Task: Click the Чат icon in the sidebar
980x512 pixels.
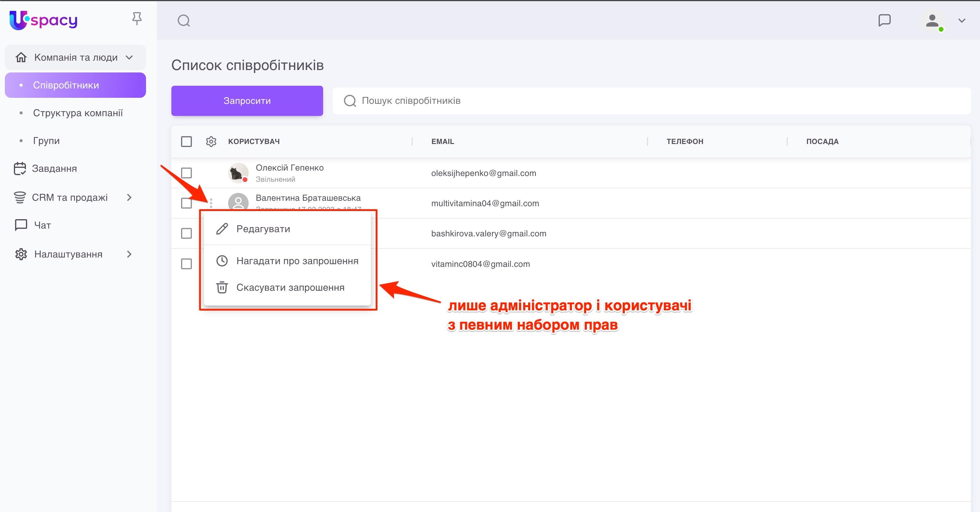Action: point(21,225)
